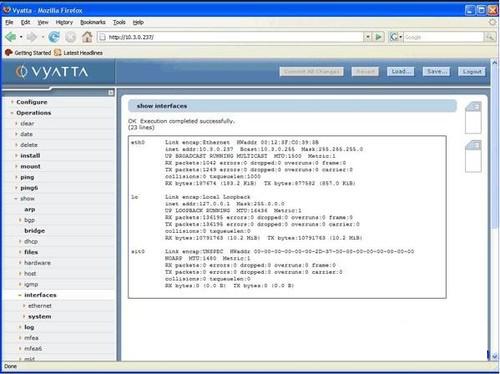Select hardware under show
Image resolution: width=500 pixels, height=374 pixels.
[37, 263]
